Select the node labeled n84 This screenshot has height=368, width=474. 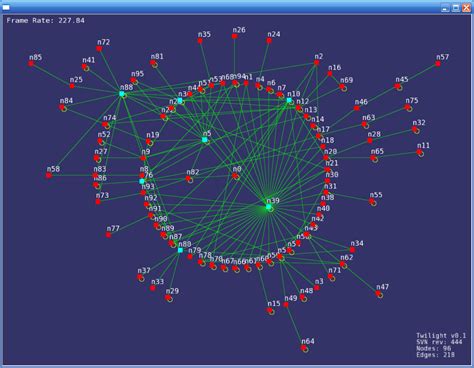pyautogui.click(x=62, y=107)
